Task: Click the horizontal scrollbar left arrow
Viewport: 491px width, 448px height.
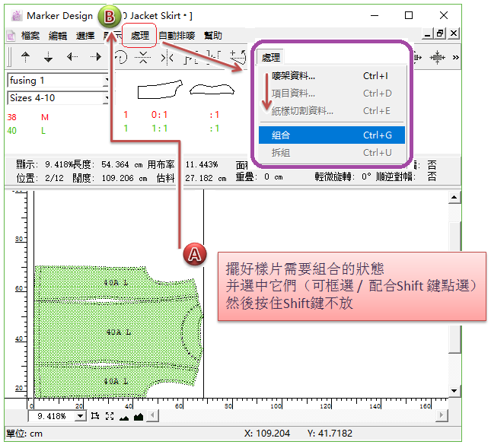Action: click(153, 416)
